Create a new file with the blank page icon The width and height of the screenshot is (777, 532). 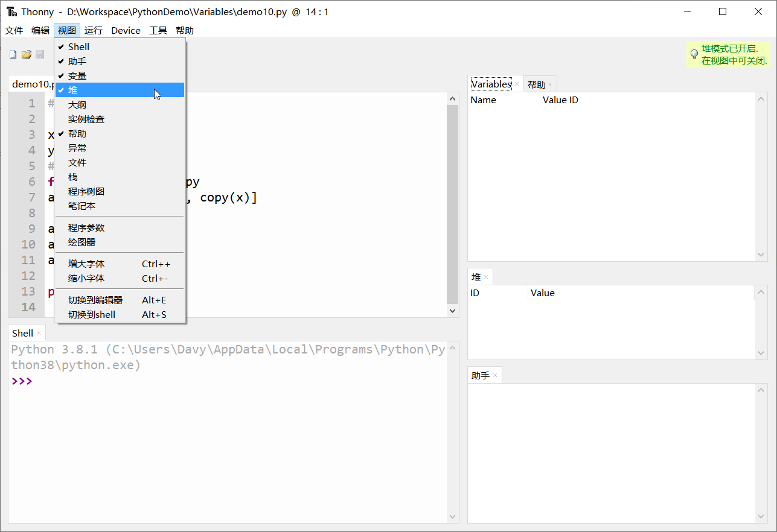[12, 54]
